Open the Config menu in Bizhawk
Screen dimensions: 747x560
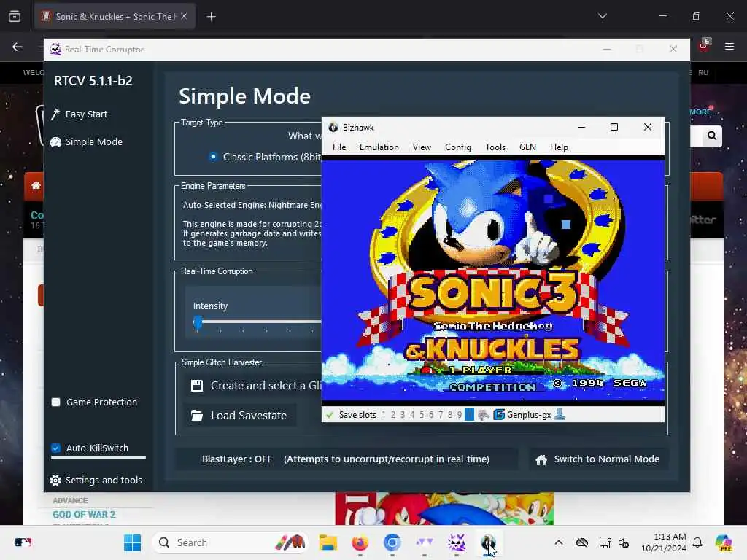click(458, 147)
